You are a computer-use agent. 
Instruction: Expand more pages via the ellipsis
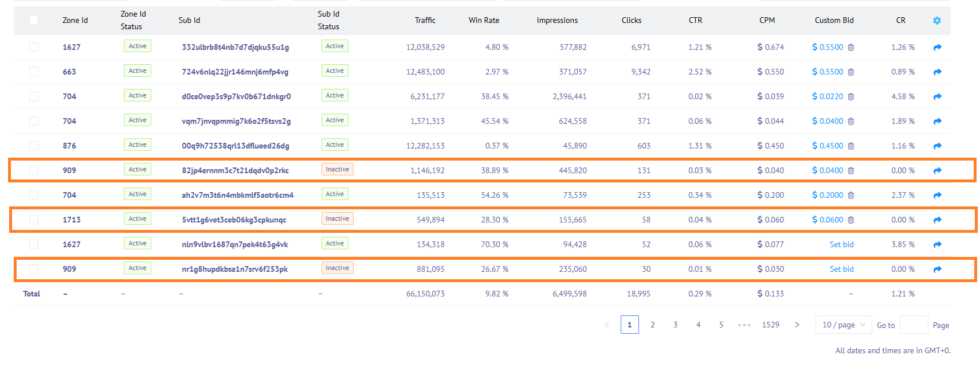(x=744, y=325)
